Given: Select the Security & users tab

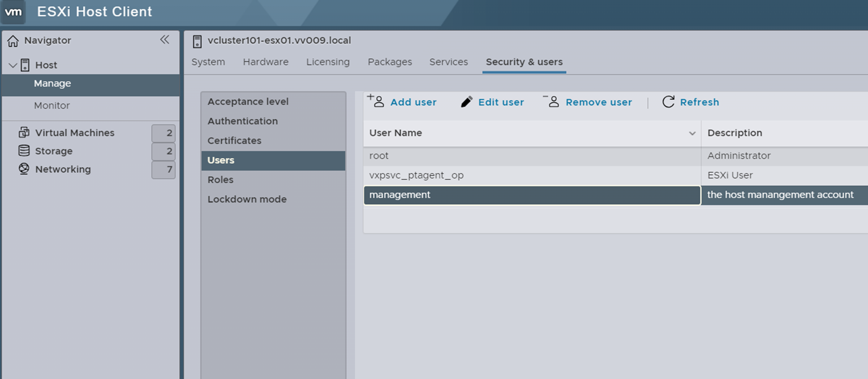Looking at the screenshot, I should point(524,62).
